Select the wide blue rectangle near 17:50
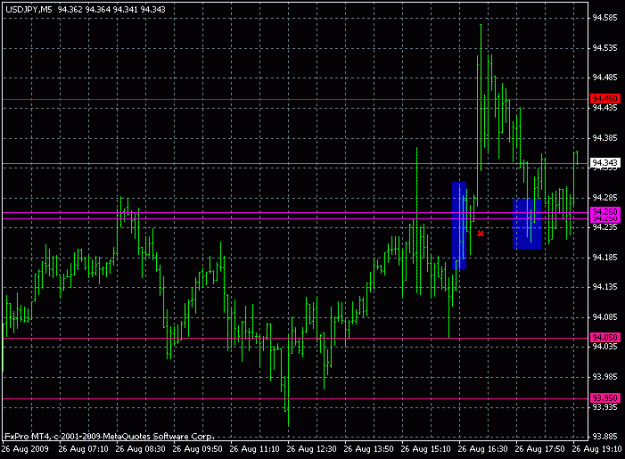This screenshot has height=459, width=625. 527,224
